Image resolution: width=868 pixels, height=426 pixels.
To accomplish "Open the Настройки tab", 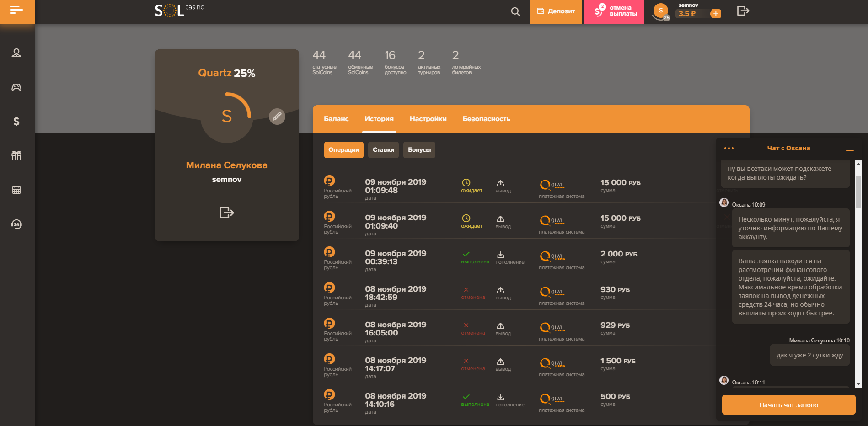I will pyautogui.click(x=428, y=119).
